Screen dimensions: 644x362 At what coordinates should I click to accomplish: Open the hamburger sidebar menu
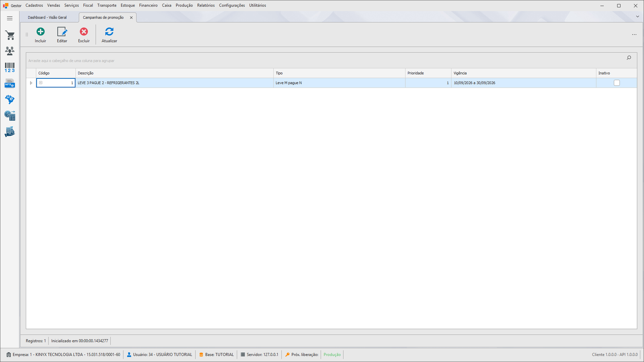tap(10, 18)
